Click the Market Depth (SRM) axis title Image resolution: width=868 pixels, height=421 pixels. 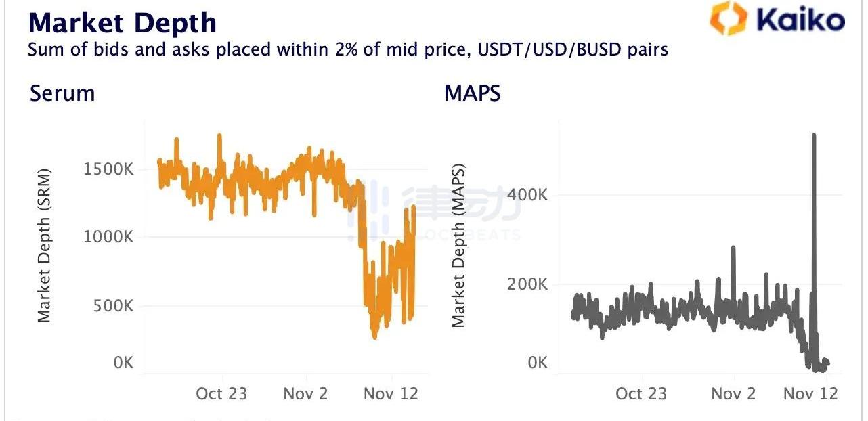[44, 246]
